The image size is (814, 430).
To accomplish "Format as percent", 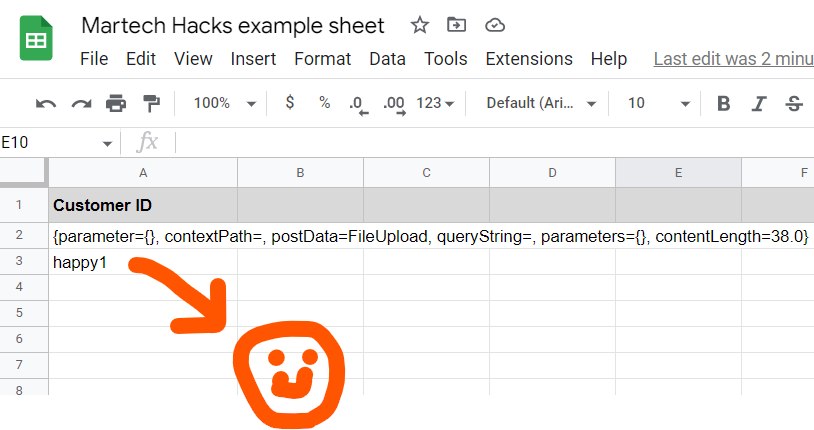I will (x=324, y=102).
